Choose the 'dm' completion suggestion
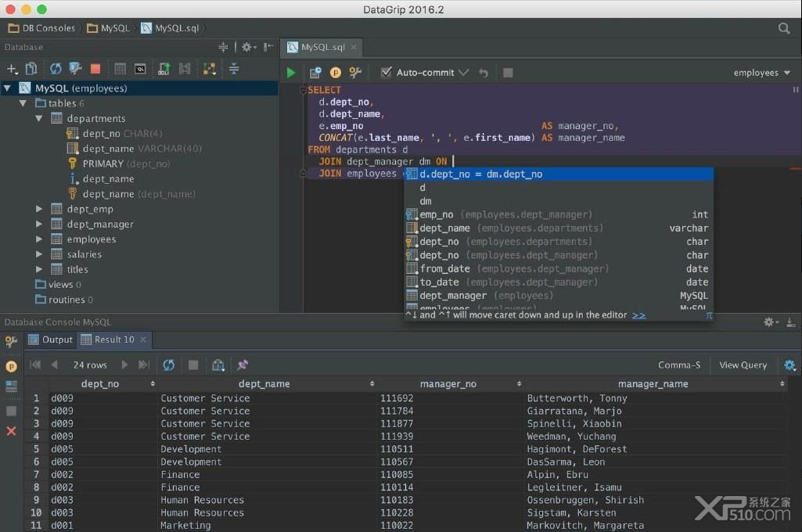Viewport: 802px width, 532px height. coord(559,201)
